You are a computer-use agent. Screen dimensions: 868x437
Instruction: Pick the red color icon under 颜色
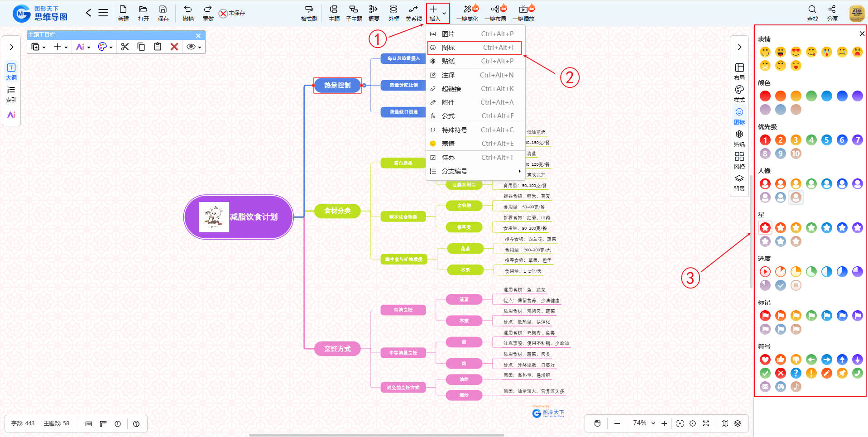765,96
